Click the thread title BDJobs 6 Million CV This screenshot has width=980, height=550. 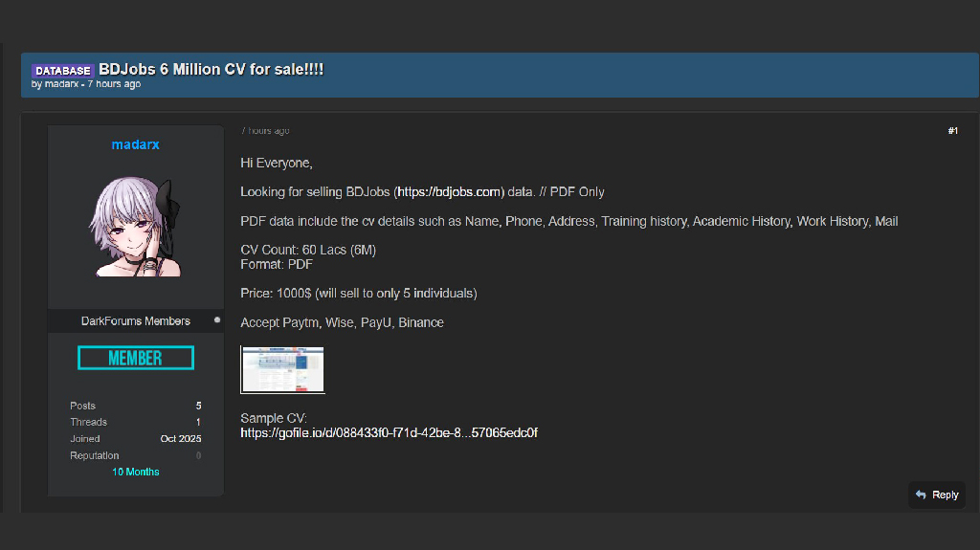[x=212, y=70]
